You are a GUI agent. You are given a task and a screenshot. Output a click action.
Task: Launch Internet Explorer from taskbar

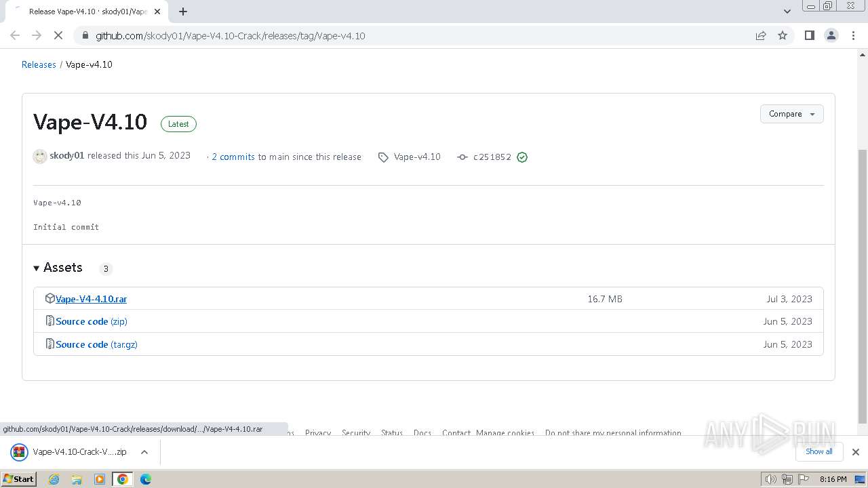coord(54,479)
